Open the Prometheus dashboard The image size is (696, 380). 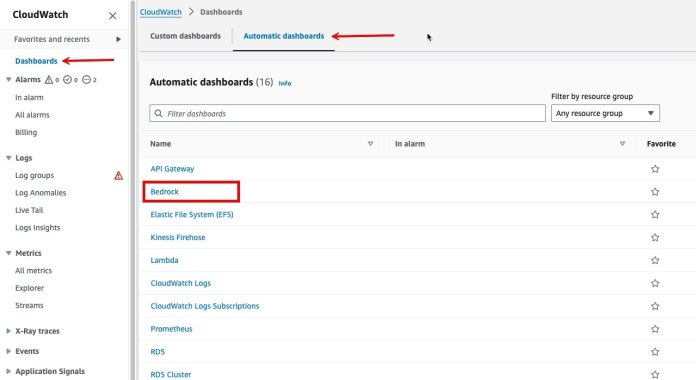point(171,329)
